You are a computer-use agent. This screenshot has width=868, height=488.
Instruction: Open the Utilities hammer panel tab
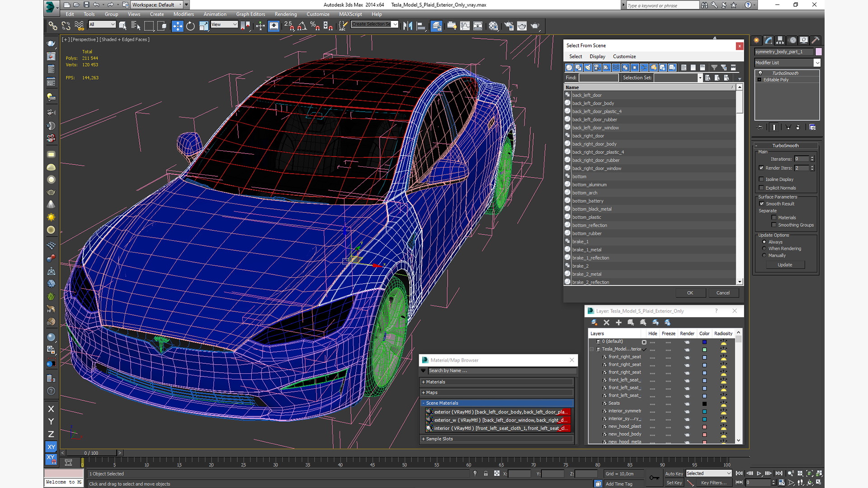tap(816, 40)
